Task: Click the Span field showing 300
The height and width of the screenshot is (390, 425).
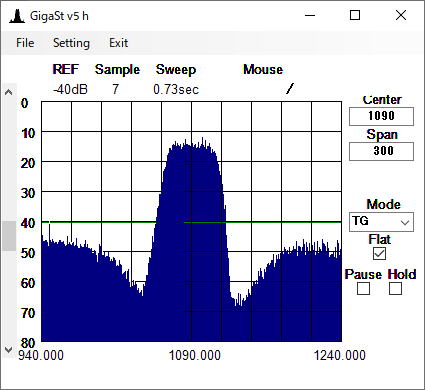Action: [381, 151]
